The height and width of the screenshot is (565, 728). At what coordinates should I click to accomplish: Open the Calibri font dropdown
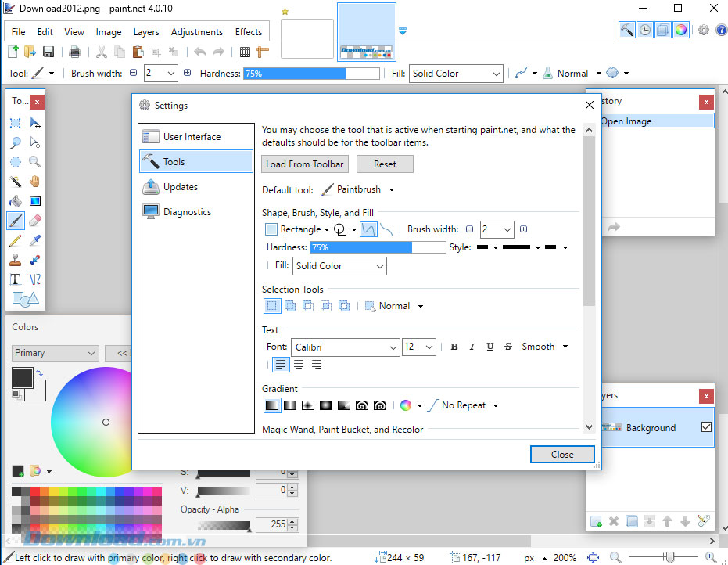click(x=345, y=347)
